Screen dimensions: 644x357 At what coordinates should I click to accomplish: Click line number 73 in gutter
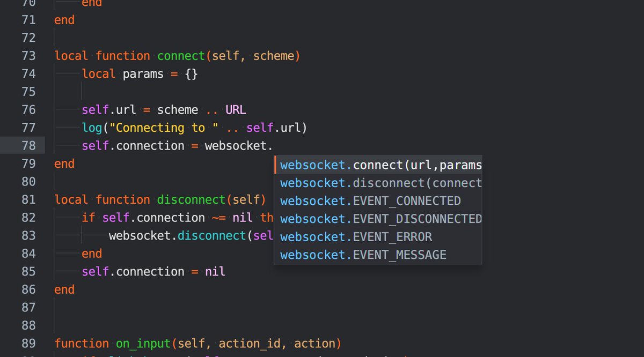(x=28, y=56)
